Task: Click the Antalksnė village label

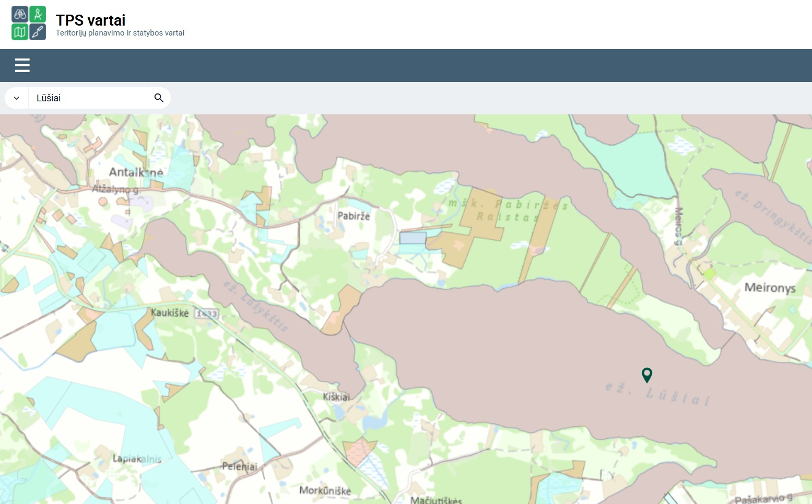Action: click(x=136, y=172)
